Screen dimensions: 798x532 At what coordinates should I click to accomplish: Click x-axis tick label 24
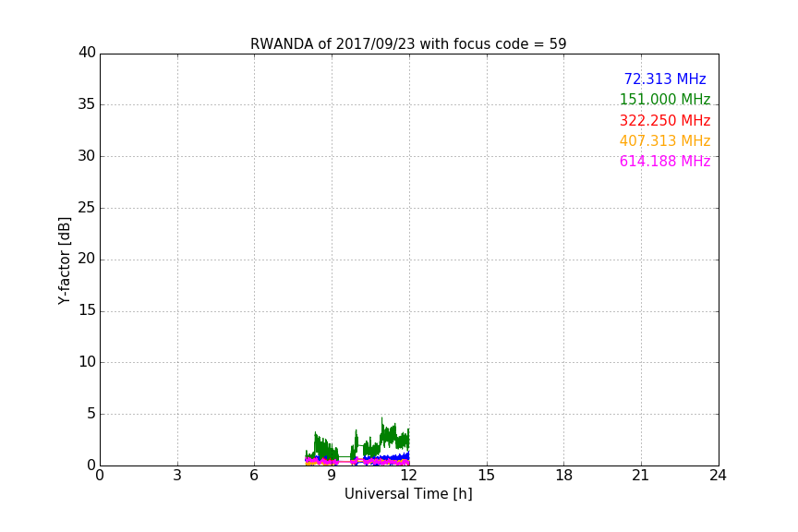[x=718, y=476]
